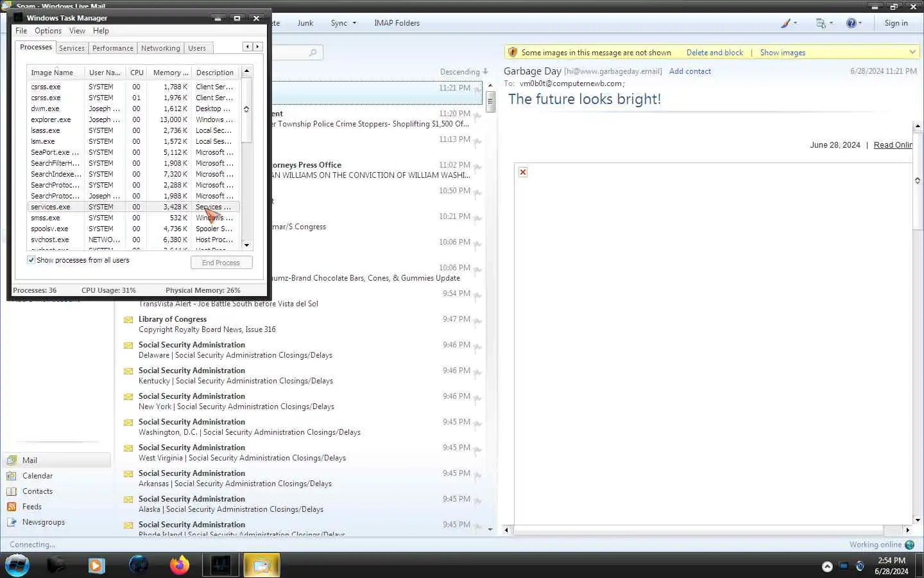Flag the Library of Congress message
This screenshot has width=924, height=578.
tap(477, 322)
